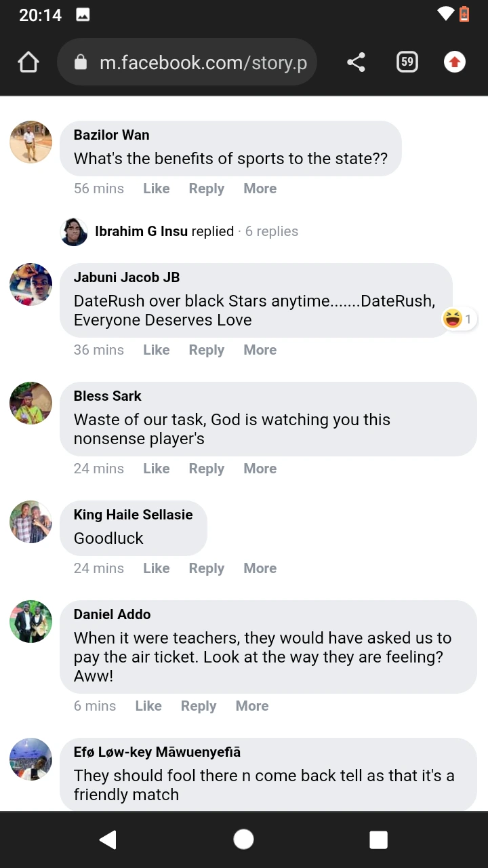Tap the red update arrow icon

click(454, 62)
